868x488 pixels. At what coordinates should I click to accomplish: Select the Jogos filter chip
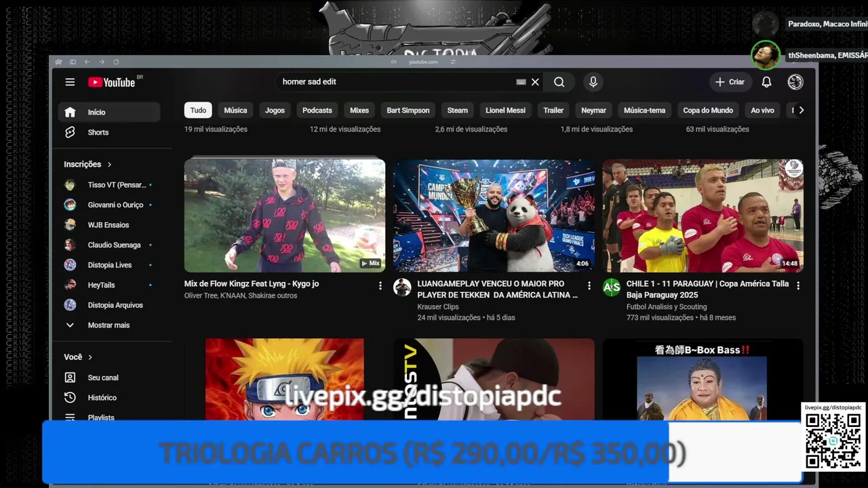tap(275, 110)
